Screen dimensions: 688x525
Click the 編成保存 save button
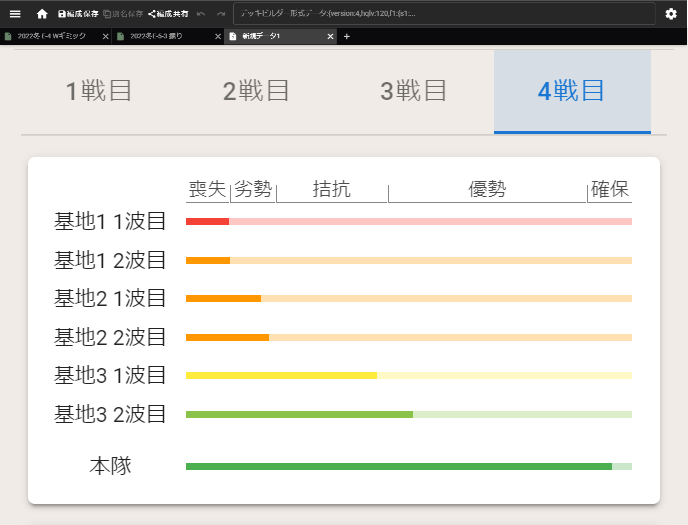click(78, 14)
